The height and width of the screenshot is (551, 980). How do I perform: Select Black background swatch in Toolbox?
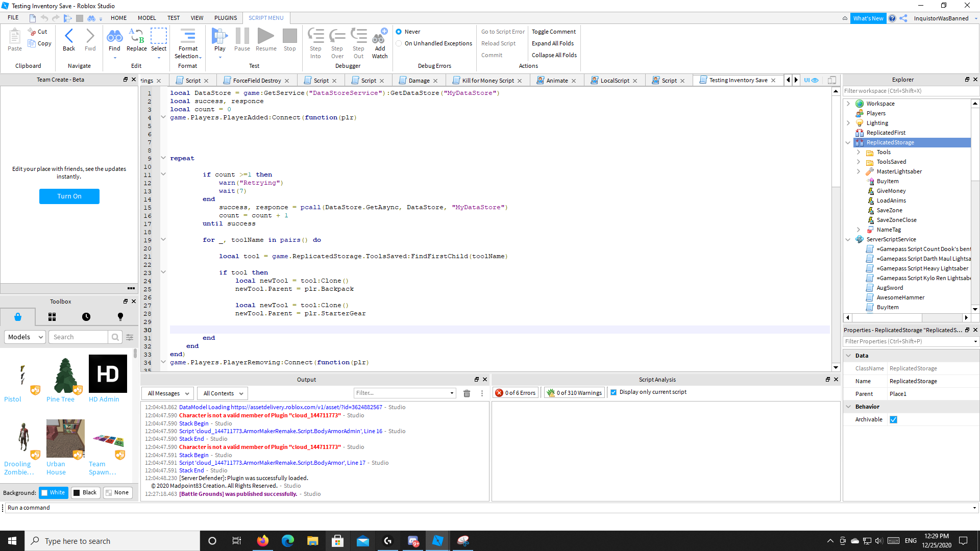(x=85, y=492)
